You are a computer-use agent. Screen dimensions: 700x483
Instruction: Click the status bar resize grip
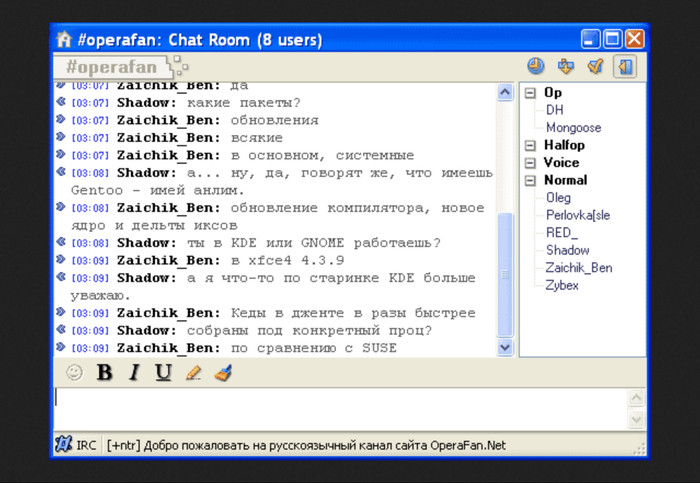click(639, 449)
